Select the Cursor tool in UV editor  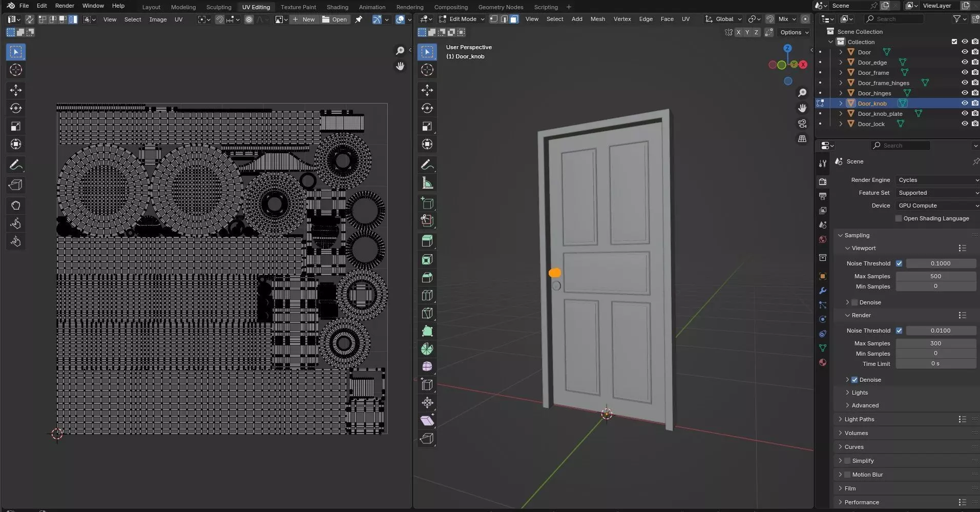(x=16, y=70)
